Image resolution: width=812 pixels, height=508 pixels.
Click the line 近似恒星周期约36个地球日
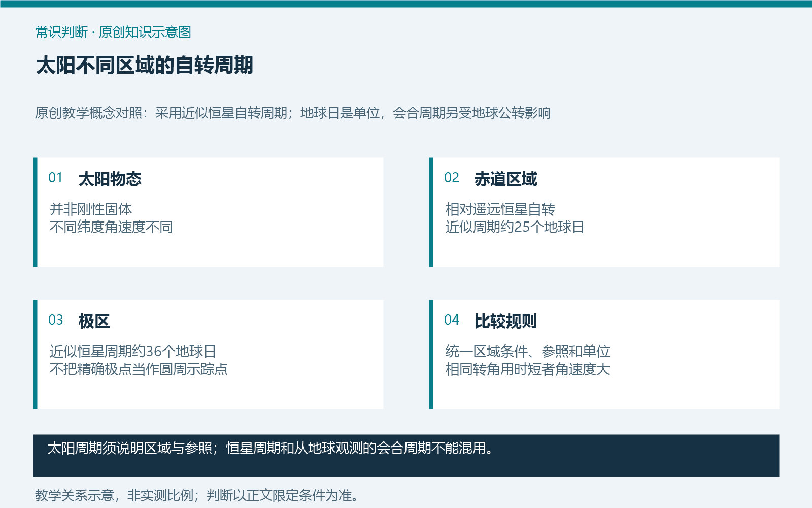133,352
